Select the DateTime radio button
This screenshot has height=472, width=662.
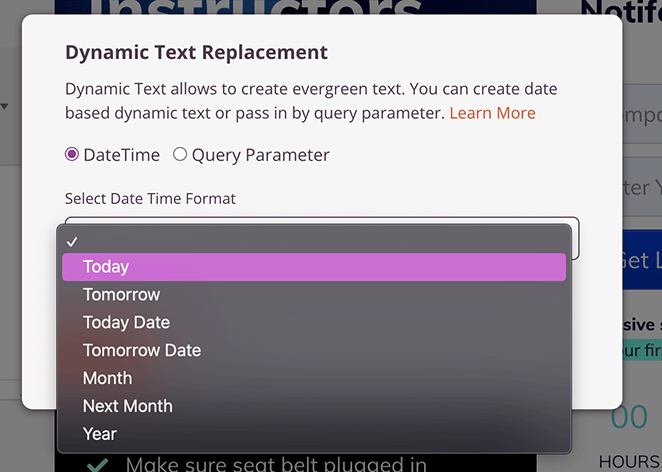(x=72, y=155)
